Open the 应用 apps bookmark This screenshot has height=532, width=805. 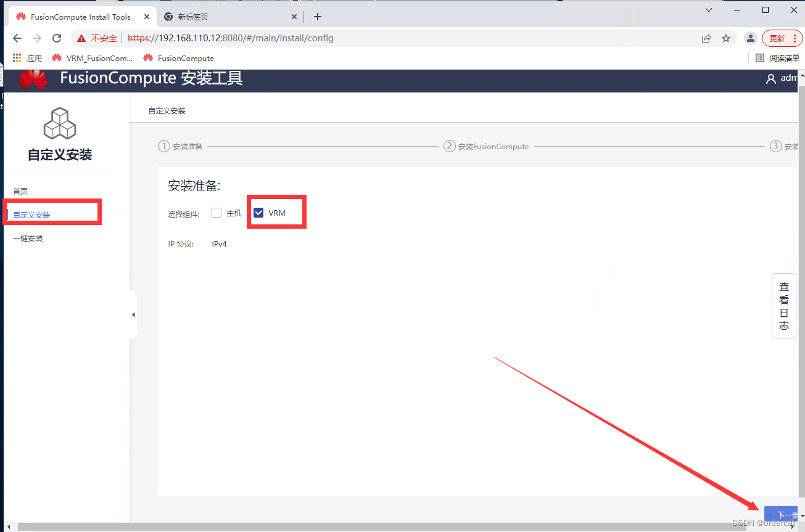[27, 58]
